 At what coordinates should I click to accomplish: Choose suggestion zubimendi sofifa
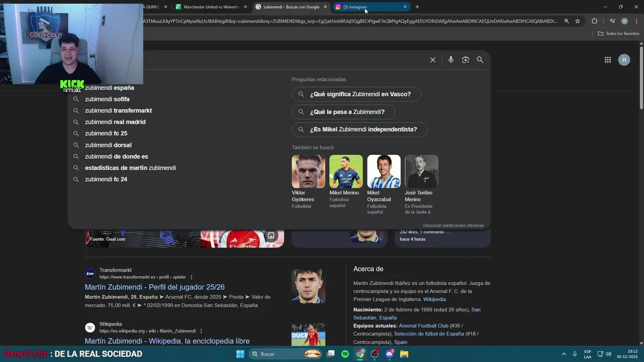tap(107, 99)
